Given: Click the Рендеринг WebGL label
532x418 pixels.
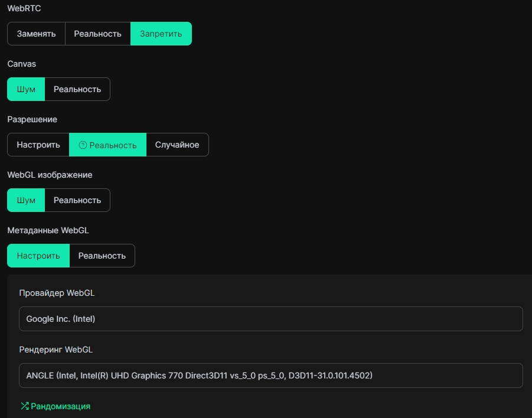Looking at the screenshot, I should [x=56, y=350].
